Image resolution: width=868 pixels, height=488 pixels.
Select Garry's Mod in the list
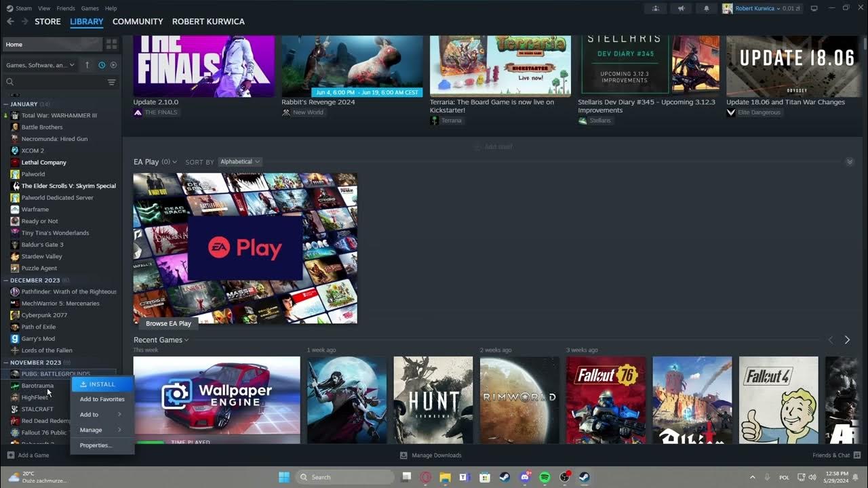click(38, 339)
